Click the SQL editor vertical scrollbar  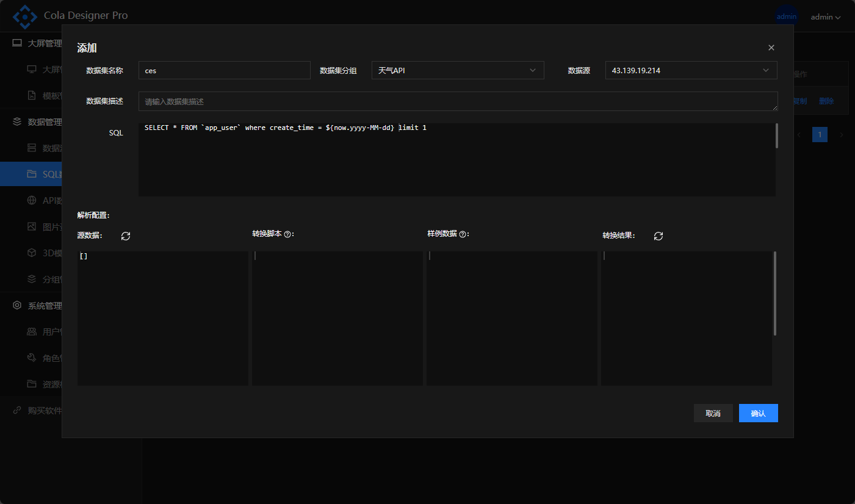(x=777, y=136)
